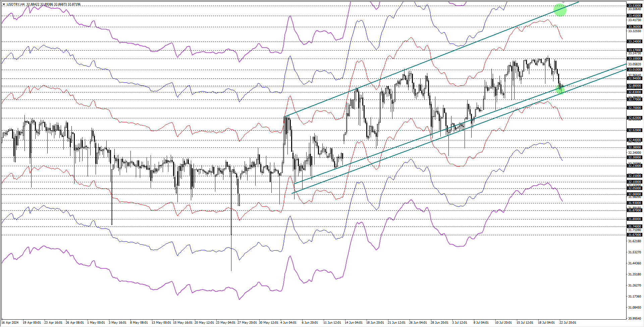This screenshot has width=644, height=327.
Task: Click the 23 May 04:01 time axis label
Action: (226, 323)
